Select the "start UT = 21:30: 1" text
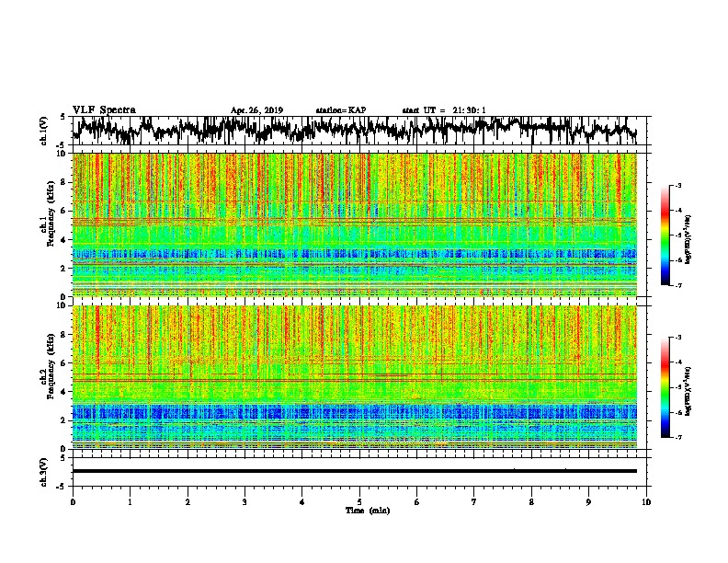The width and height of the screenshot is (728, 563). (444, 110)
